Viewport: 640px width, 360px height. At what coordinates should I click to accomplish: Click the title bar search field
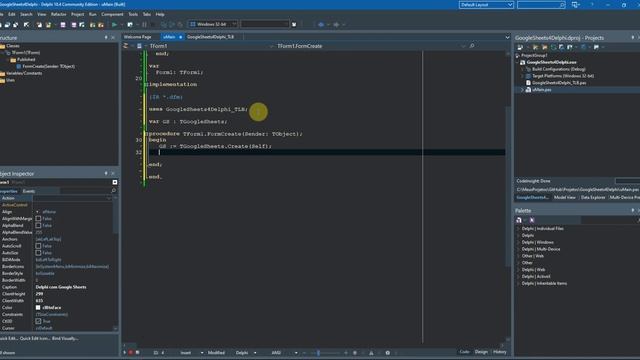pos(541,5)
